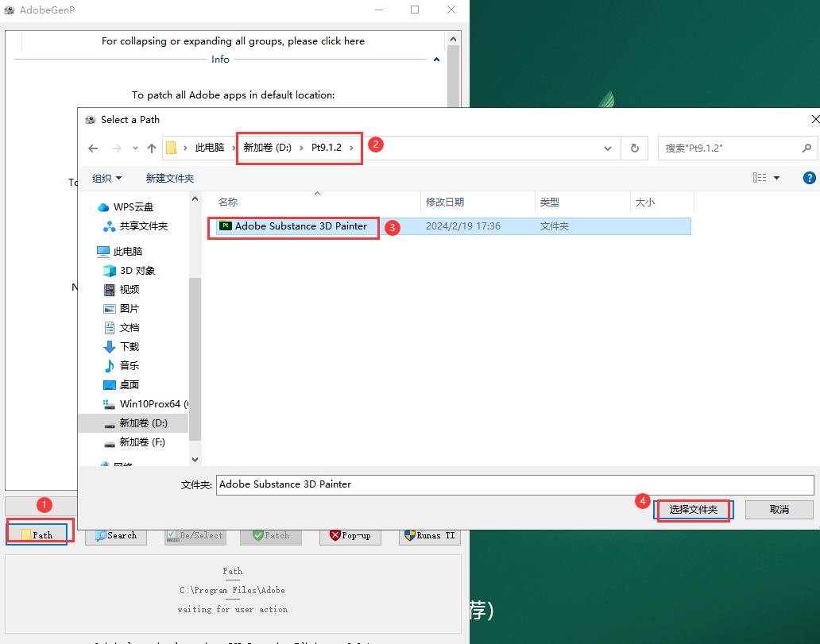820x644 pixels.
Task: Open recent locations dropdown arrow
Action: click(135, 148)
